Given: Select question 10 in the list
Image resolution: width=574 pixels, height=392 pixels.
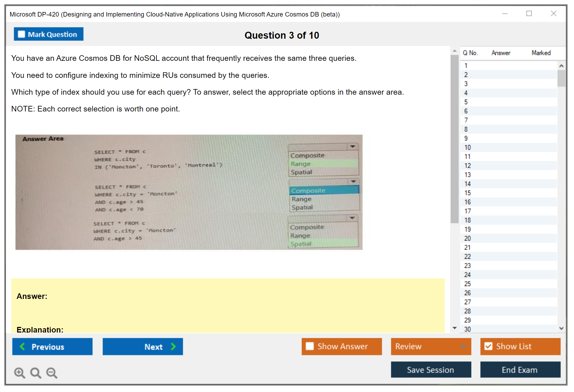Looking at the screenshot, I should pyautogui.click(x=467, y=147).
